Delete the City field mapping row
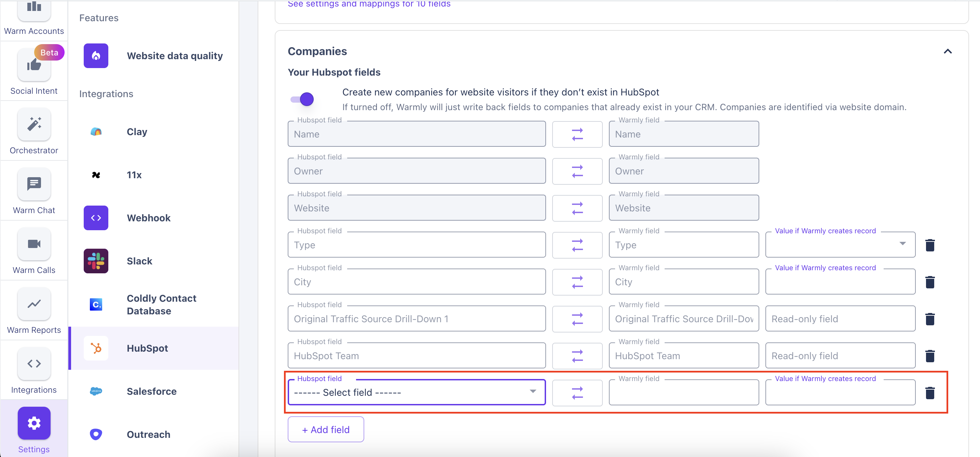Screen dimensions: 980x457 [930, 282]
